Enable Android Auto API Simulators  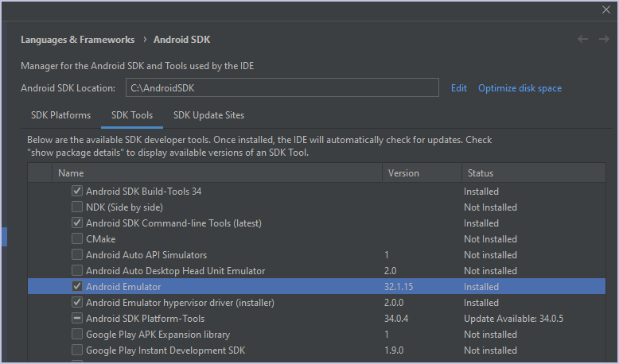tap(77, 255)
